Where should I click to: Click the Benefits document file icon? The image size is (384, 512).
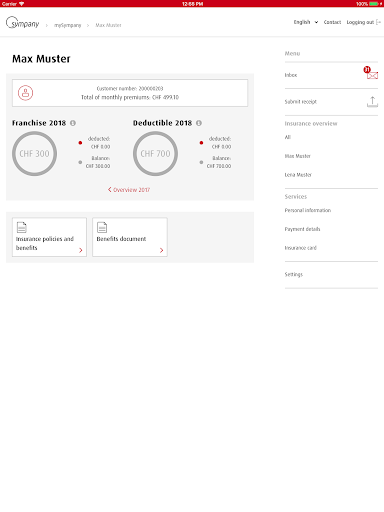click(x=102, y=227)
